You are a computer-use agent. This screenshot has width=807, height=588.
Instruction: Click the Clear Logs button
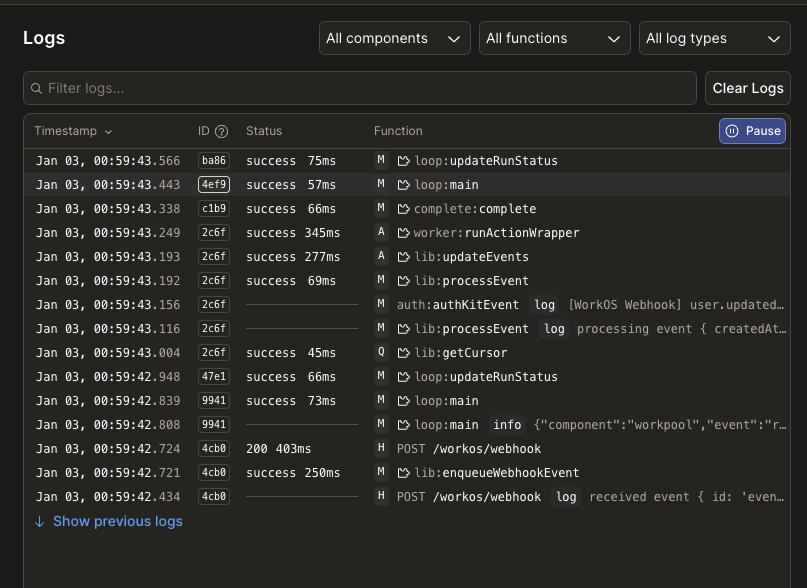tap(747, 88)
